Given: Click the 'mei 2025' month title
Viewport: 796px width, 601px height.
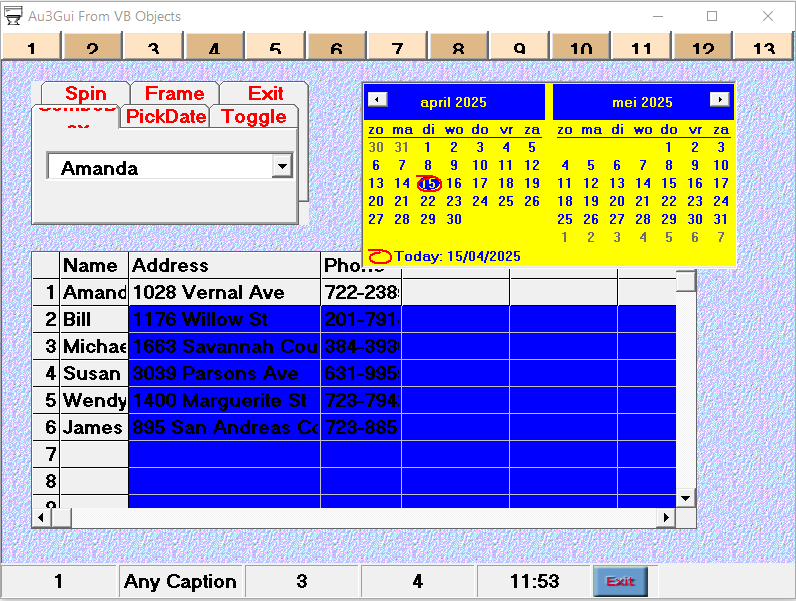Looking at the screenshot, I should click(642, 103).
